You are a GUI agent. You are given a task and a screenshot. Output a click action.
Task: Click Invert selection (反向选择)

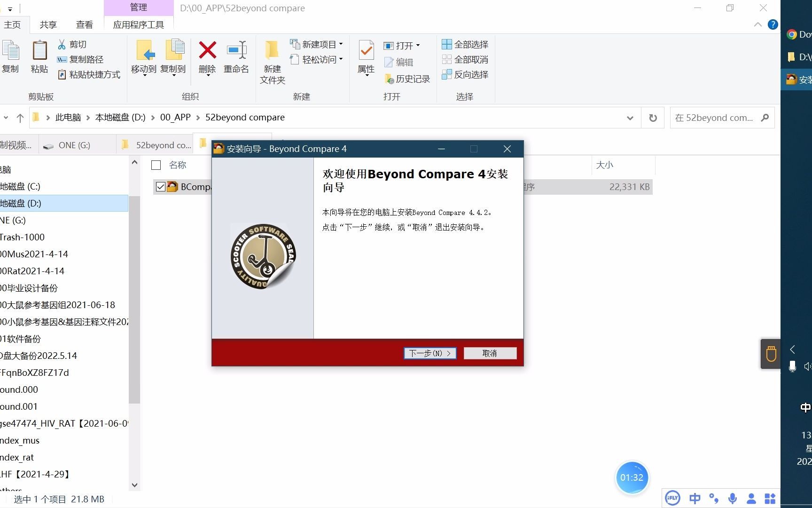click(465, 74)
